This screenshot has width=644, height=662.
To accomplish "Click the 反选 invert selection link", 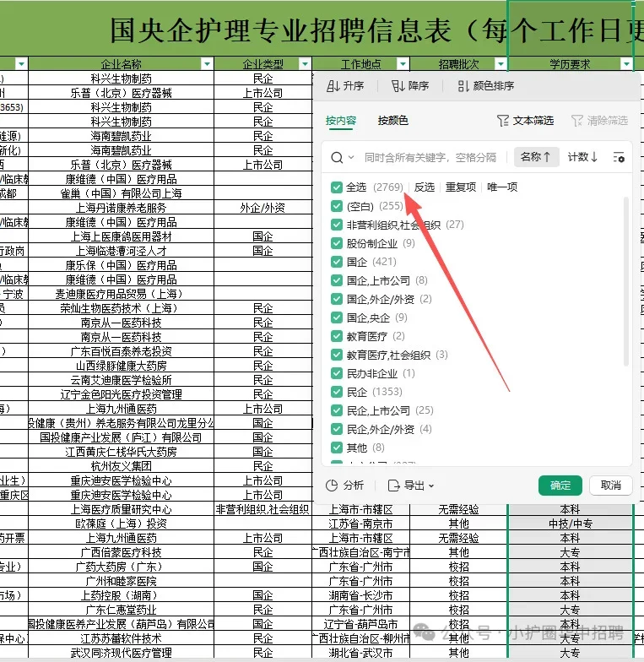I will (x=424, y=187).
